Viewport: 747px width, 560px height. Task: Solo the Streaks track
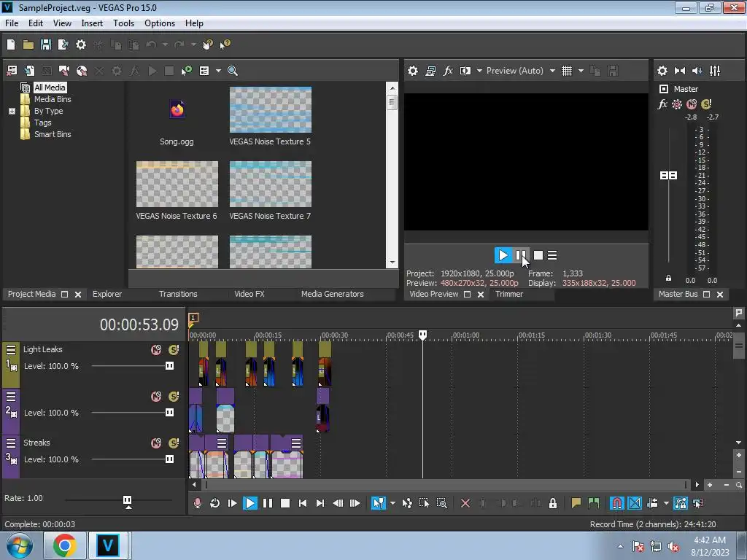click(x=174, y=443)
